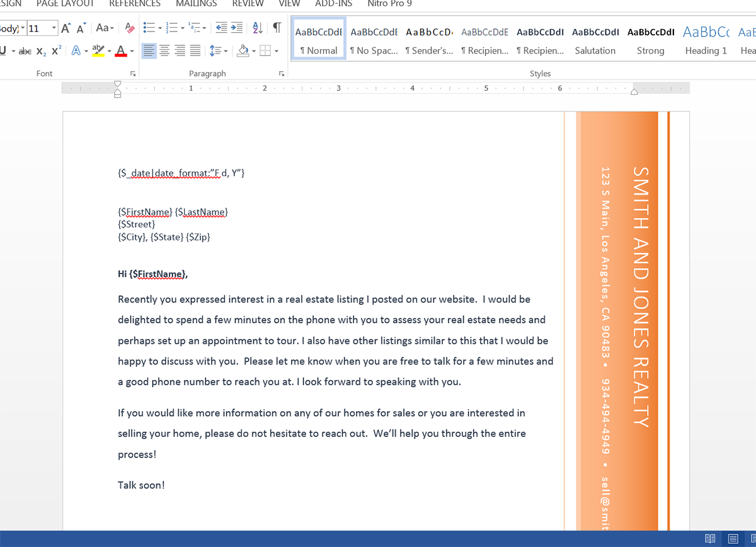
Task: Expand text highlight color options arrow
Action: (x=109, y=51)
